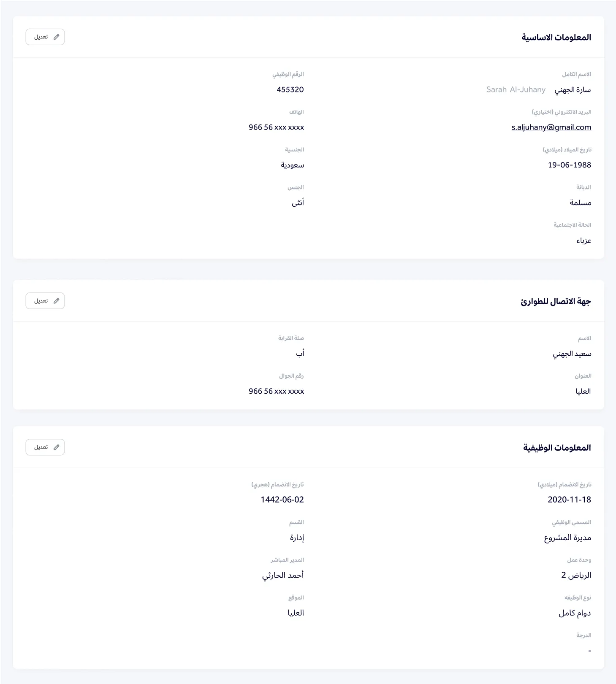Click the work unit value الرياض 2
The image size is (616, 684).
[x=576, y=575]
